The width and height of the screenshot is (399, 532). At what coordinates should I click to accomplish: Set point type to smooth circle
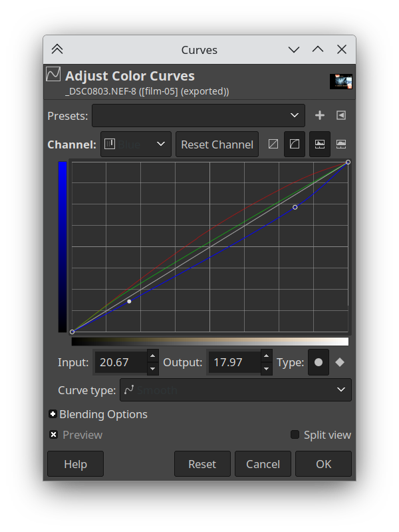pos(319,362)
